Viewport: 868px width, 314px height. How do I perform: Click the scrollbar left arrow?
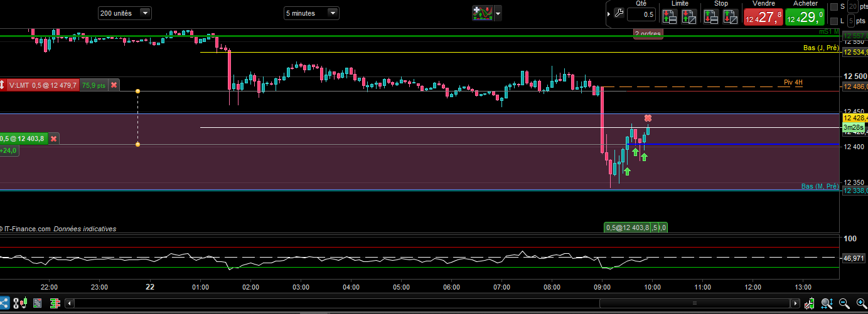click(70, 303)
